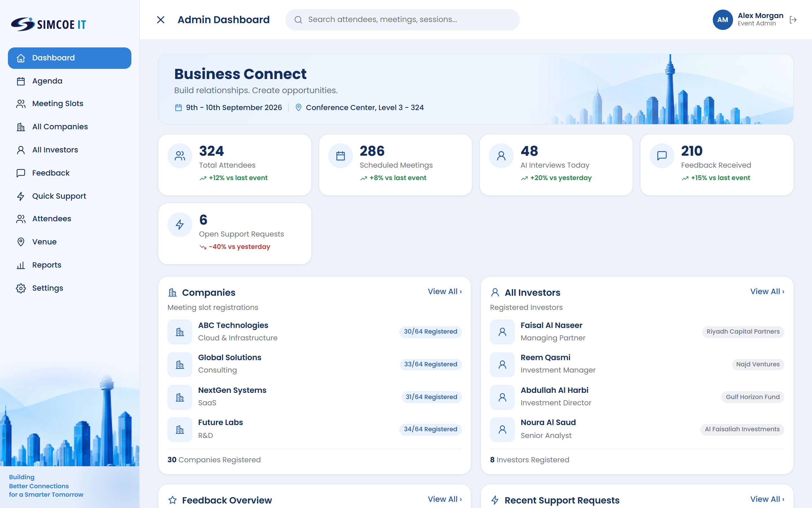
Task: Open Reports in the sidebar
Action: [69, 265]
